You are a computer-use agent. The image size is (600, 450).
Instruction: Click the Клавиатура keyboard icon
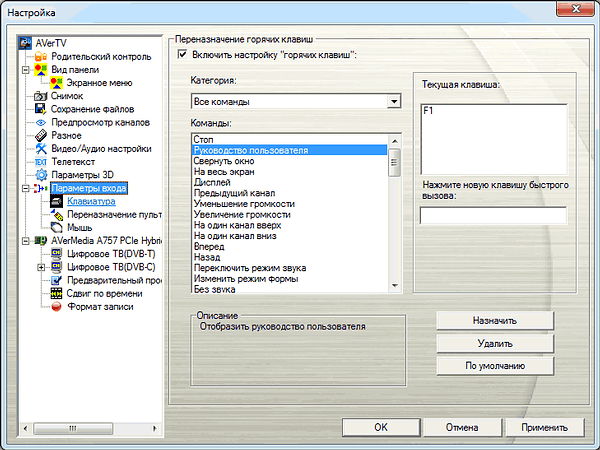pyautogui.click(x=56, y=201)
